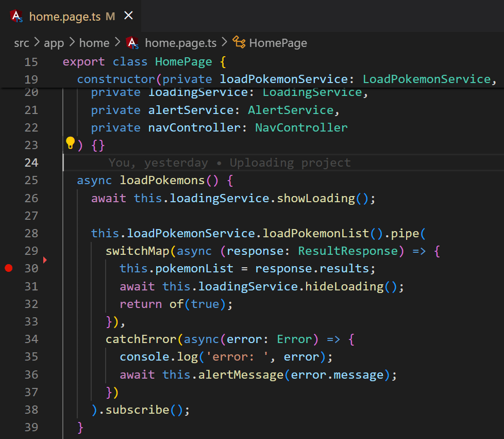Open the home folder breadcrumb

[94, 43]
